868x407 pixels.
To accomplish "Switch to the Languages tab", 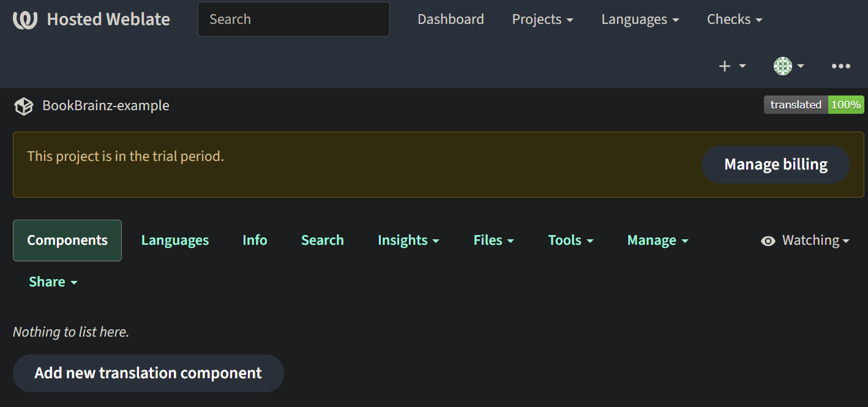I will 175,241.
